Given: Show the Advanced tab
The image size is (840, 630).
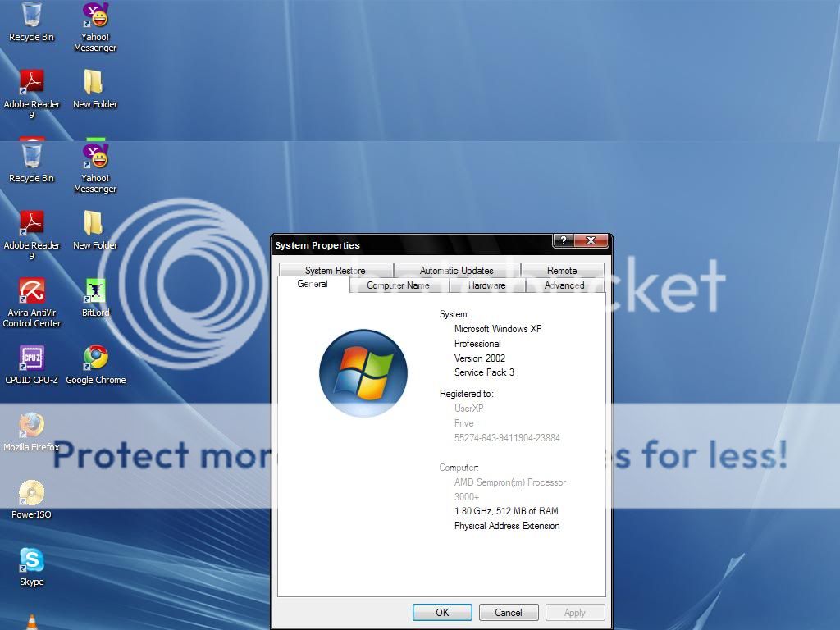Looking at the screenshot, I should tap(564, 285).
